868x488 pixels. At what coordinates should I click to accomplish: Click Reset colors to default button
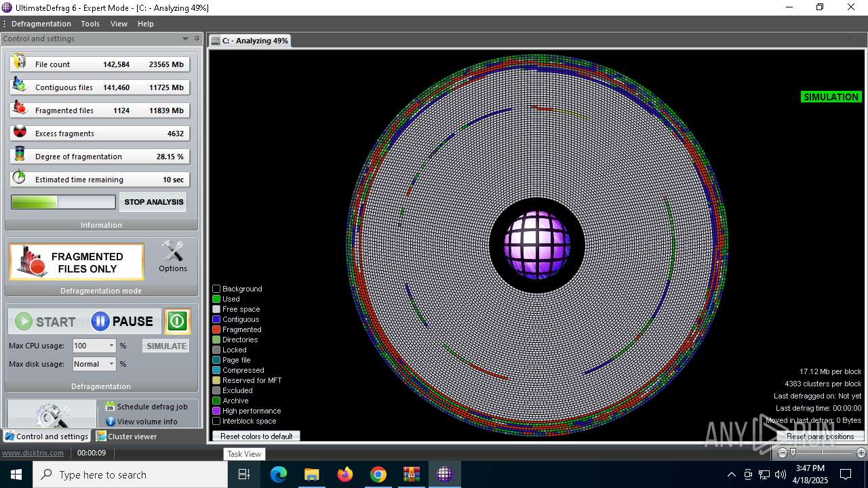click(256, 436)
